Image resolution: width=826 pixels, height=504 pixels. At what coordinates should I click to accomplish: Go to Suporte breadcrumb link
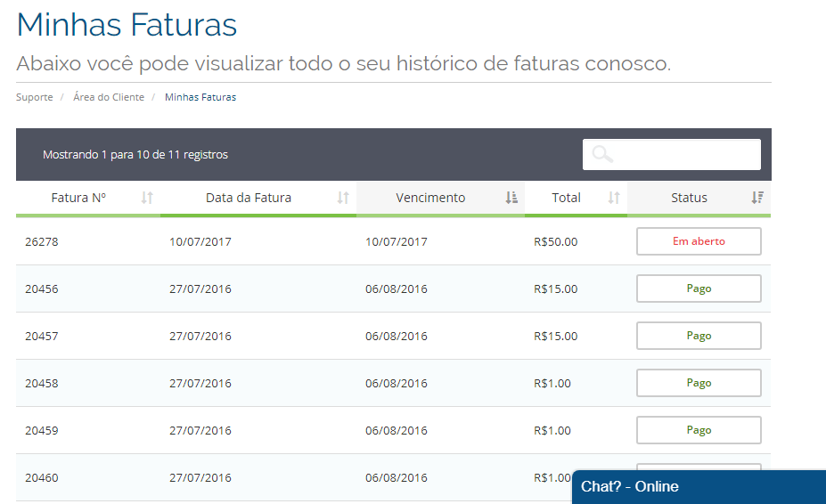coord(34,97)
